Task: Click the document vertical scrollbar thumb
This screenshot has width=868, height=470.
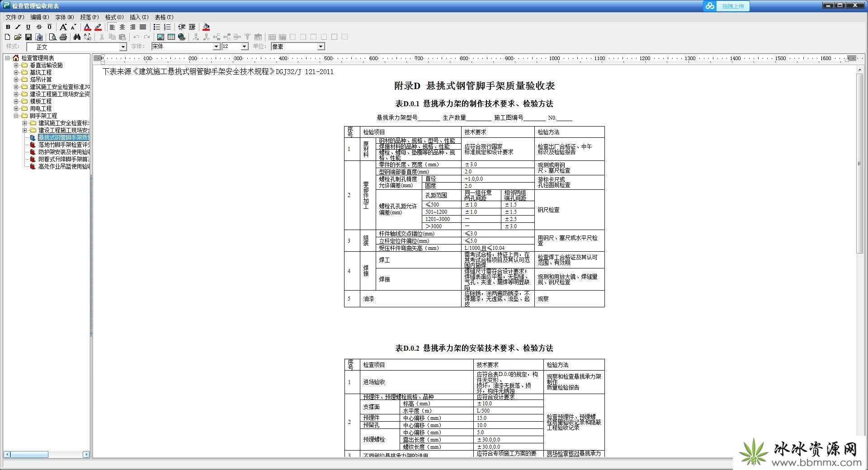Action: pyautogui.click(x=860, y=163)
